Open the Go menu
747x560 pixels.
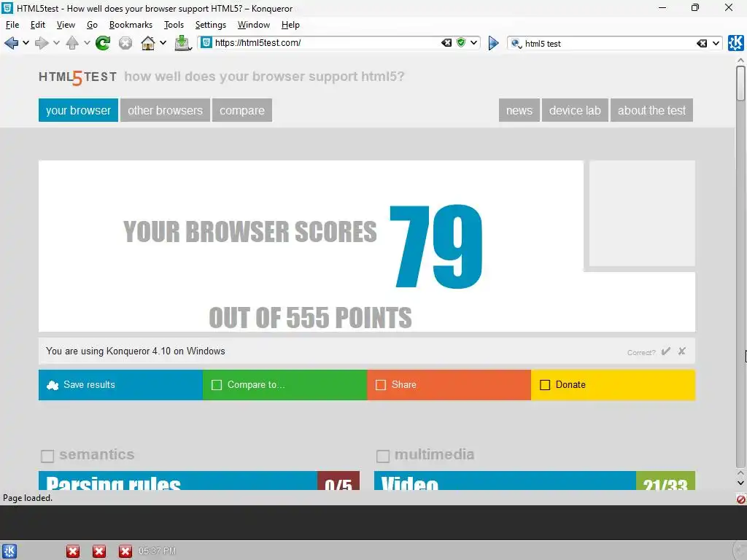tap(92, 25)
